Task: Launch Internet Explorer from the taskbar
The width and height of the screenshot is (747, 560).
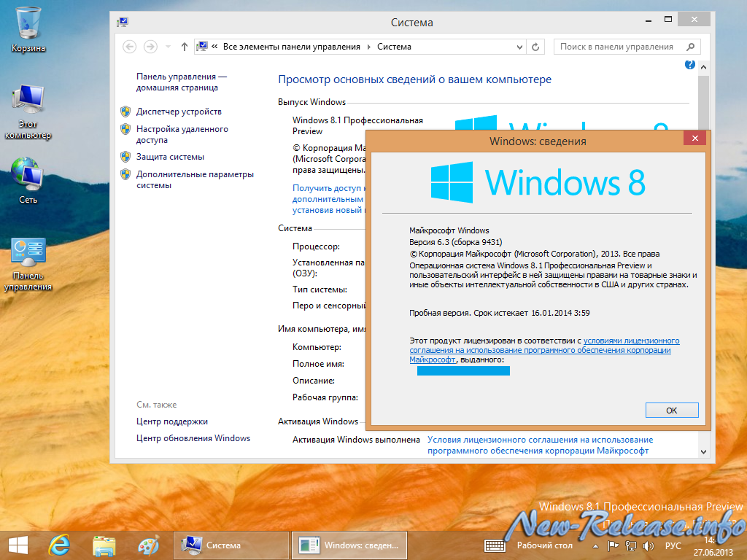Action: coord(60,545)
